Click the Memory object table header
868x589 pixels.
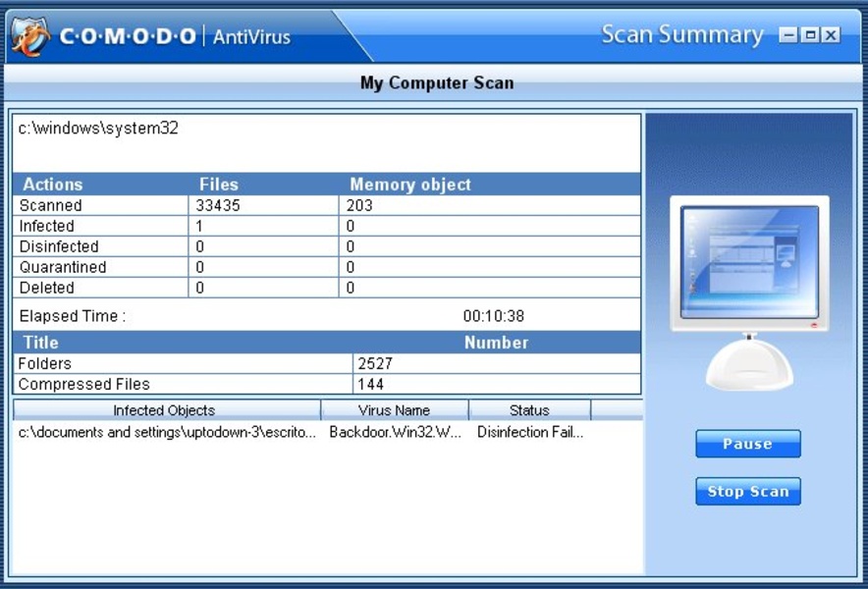click(x=410, y=185)
